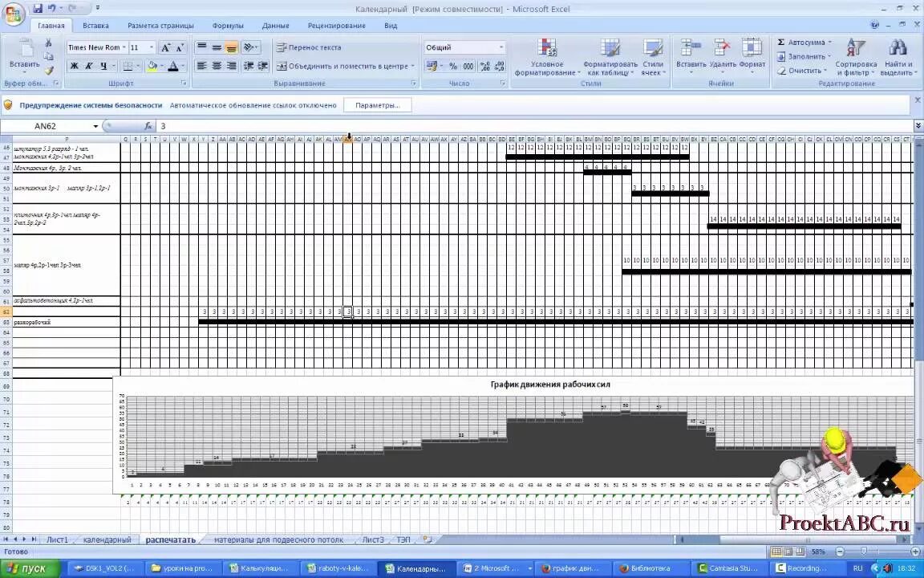Align text to the right
Screen dimensions: 924x578
pos(231,66)
